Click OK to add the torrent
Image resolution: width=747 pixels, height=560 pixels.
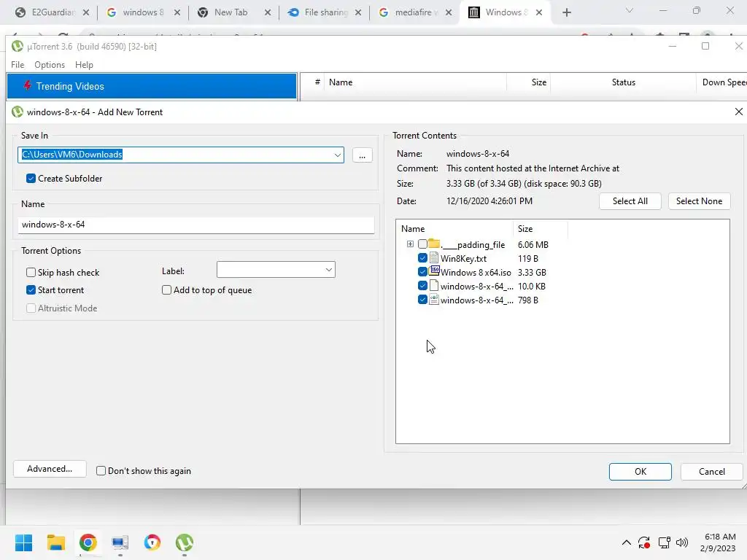(x=640, y=472)
